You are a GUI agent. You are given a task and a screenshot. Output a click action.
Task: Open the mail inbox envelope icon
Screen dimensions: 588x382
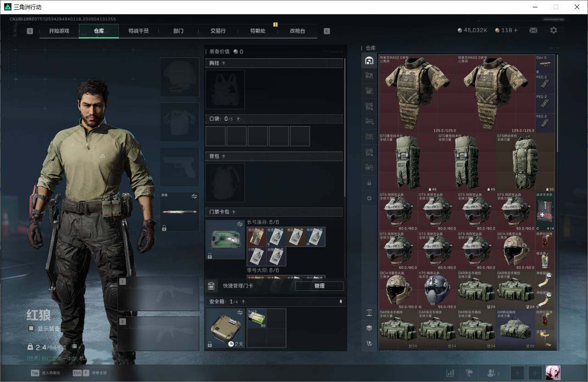pyautogui.click(x=533, y=30)
